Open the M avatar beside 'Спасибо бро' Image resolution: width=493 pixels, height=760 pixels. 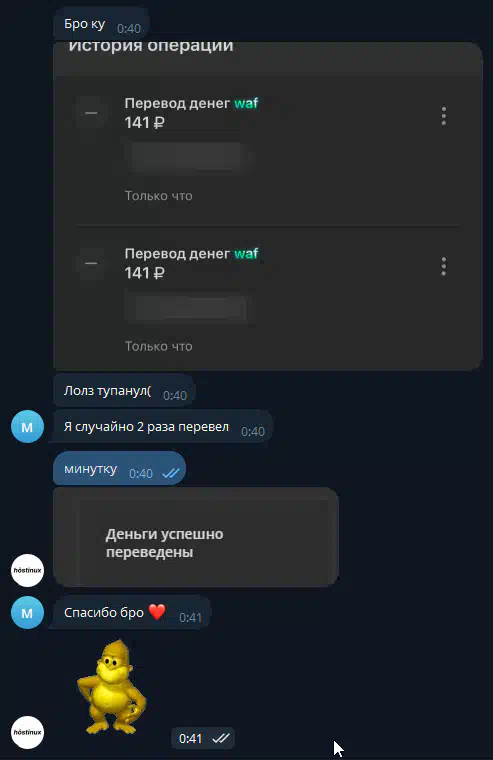tap(27, 613)
